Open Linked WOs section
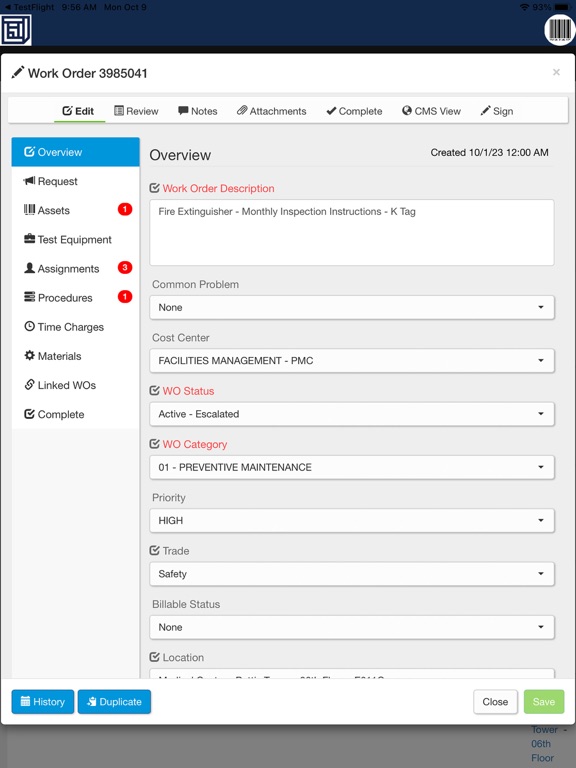The image size is (576, 768). coord(75,385)
